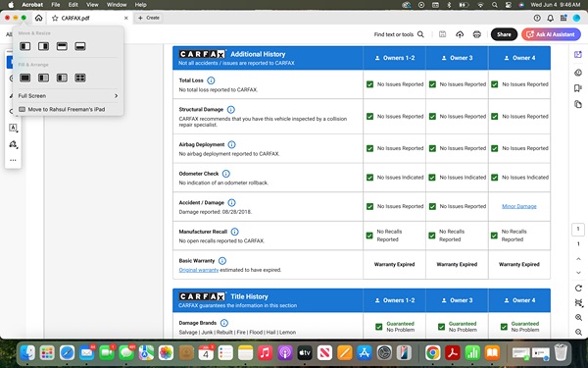Create a new document with Create button
Viewport: 588px width, 368px height.
pyautogui.click(x=149, y=18)
